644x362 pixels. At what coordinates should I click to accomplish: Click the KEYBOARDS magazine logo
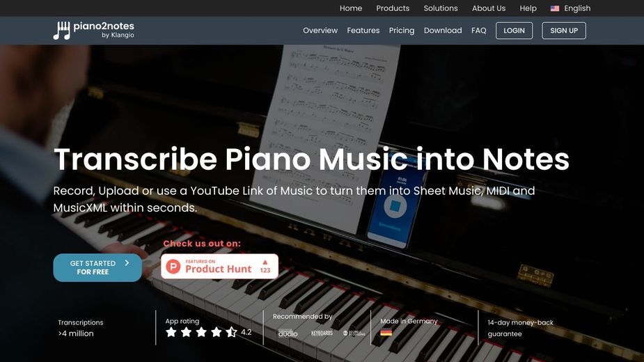(322, 333)
